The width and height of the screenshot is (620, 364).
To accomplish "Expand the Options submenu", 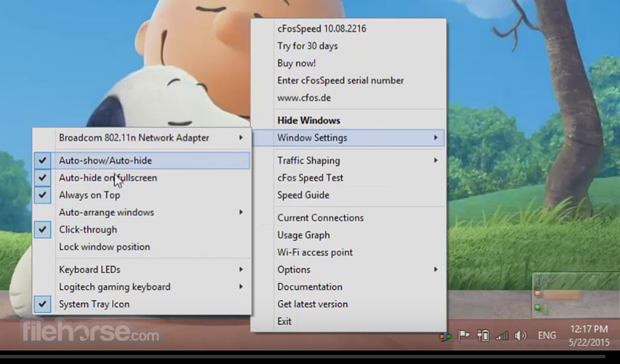I will [x=349, y=270].
